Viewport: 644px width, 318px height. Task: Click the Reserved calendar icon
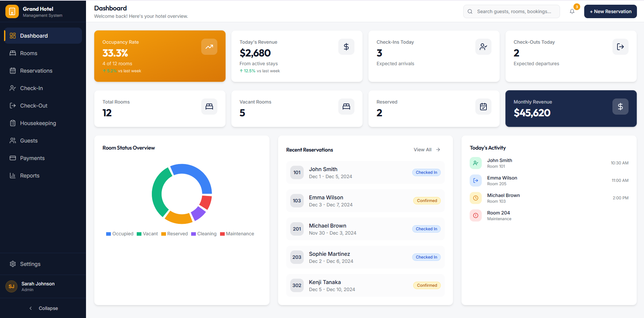point(483,107)
